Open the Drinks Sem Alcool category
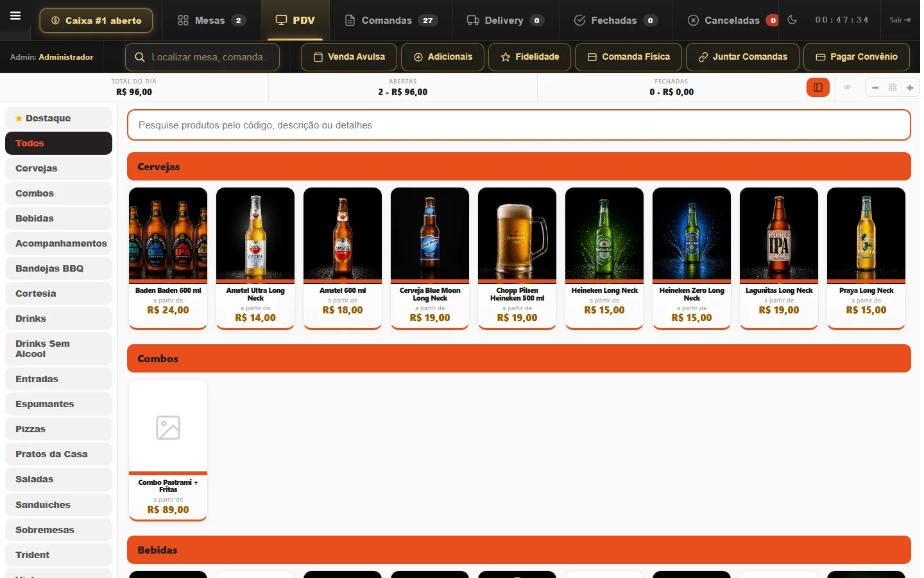Viewport: 924px width, 578px height. (x=58, y=349)
